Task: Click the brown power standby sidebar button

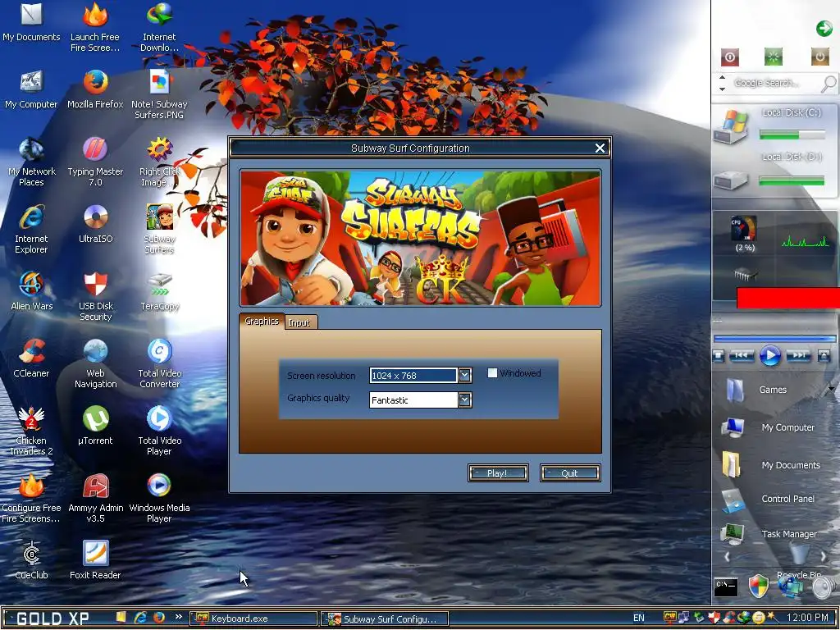Action: point(819,57)
